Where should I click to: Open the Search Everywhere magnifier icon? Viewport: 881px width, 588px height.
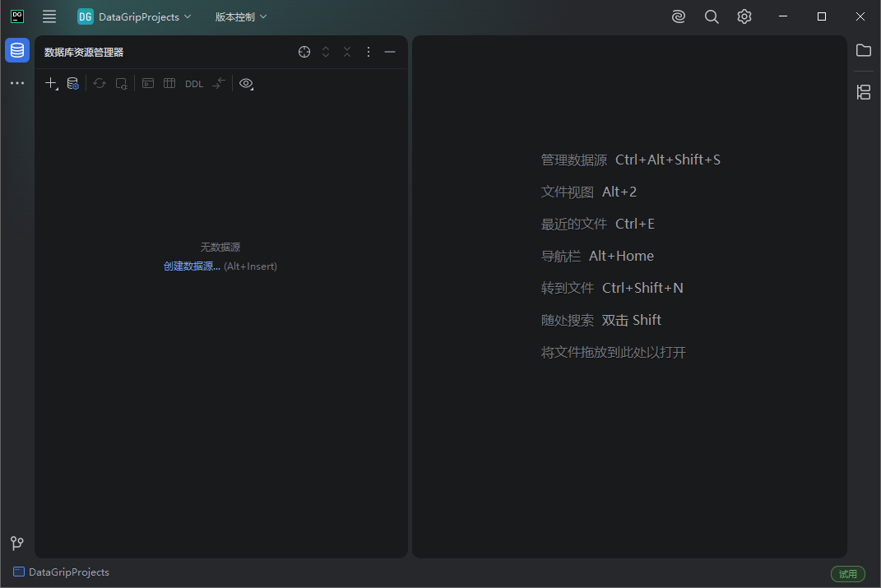[711, 16]
